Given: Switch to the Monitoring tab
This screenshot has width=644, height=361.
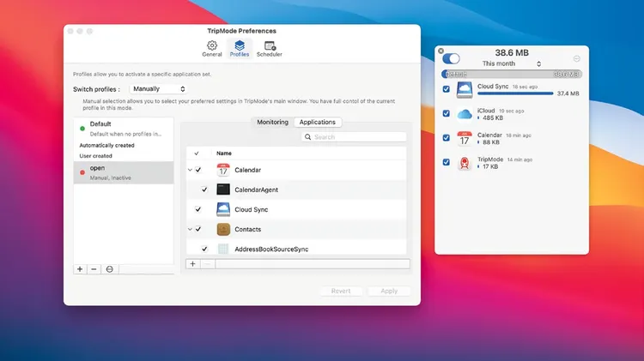Looking at the screenshot, I should 272,122.
